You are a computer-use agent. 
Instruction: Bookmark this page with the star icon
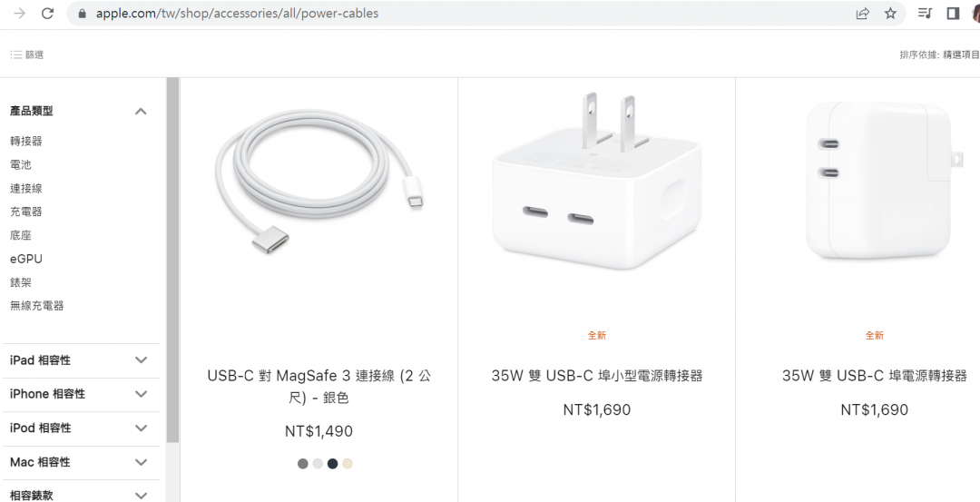(891, 13)
